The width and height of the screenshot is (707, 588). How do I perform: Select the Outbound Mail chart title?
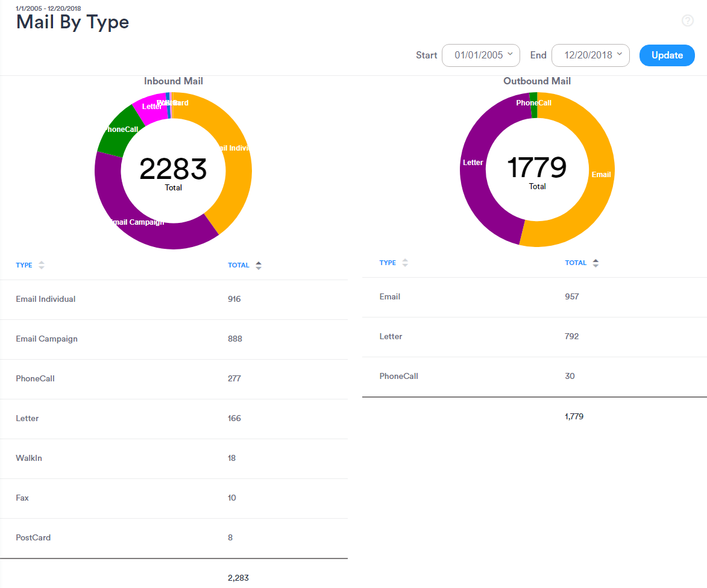pos(536,81)
